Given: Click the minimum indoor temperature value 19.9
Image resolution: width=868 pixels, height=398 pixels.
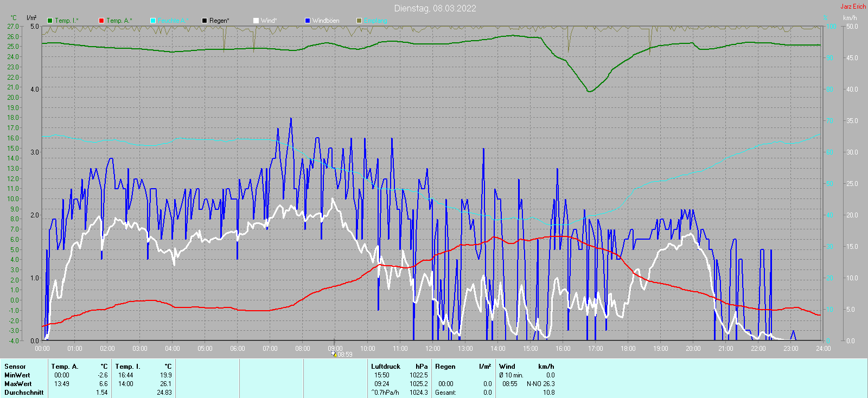Looking at the screenshot, I should pyautogui.click(x=166, y=375).
